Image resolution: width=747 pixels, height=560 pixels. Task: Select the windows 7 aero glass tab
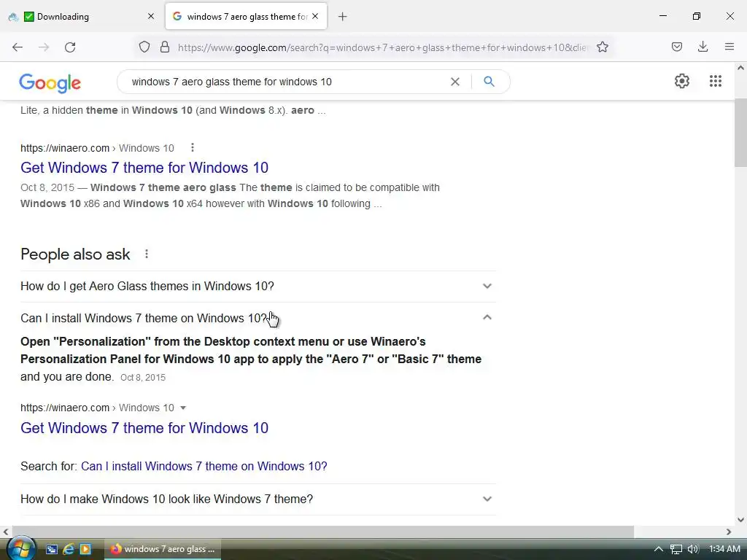[247, 16]
